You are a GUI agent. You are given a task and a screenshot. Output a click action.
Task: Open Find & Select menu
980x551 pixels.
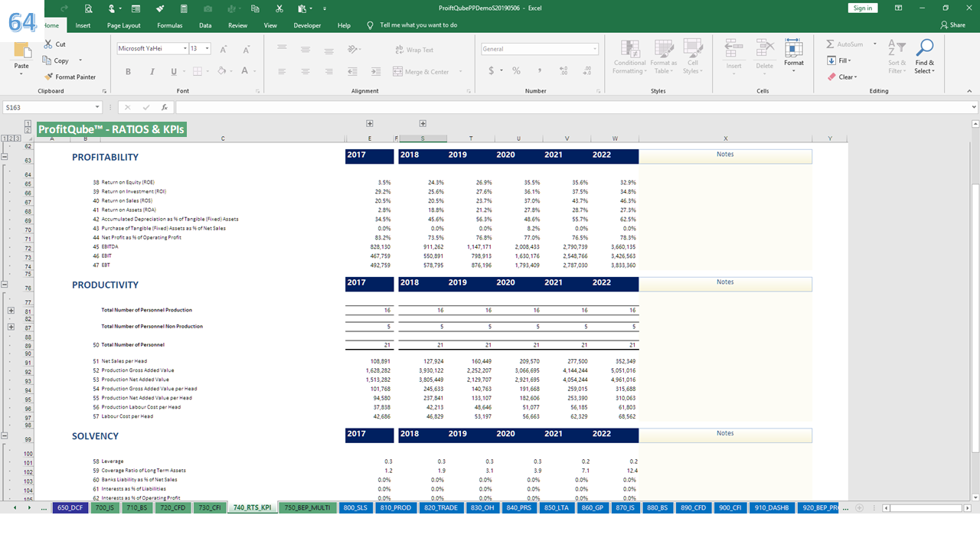925,57
